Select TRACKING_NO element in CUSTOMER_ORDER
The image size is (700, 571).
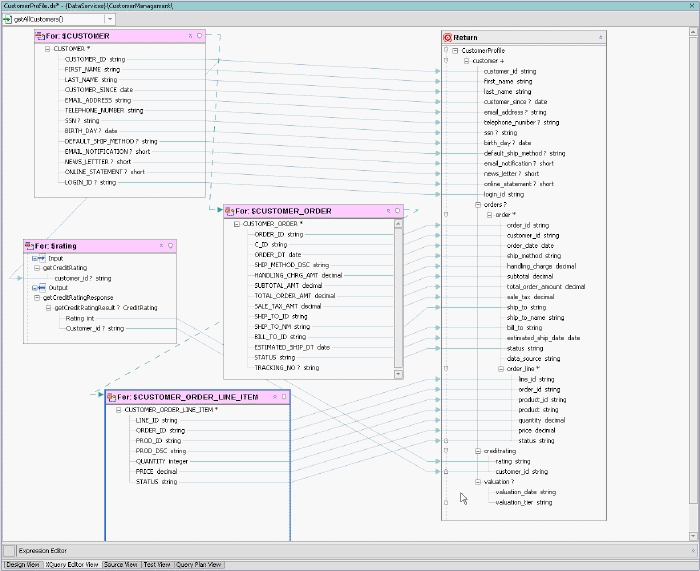tap(287, 368)
